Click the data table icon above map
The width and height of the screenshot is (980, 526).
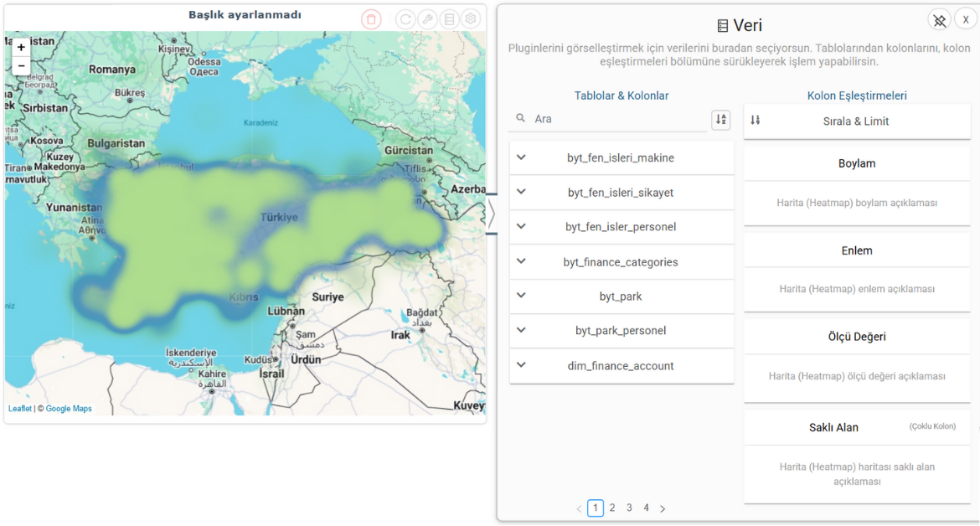[x=450, y=19]
